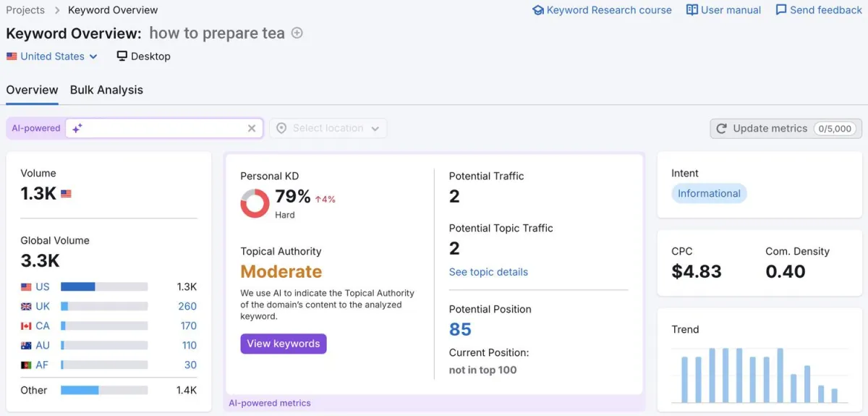Open the United States country dropdown
The height and width of the screenshot is (416, 868).
tap(52, 56)
